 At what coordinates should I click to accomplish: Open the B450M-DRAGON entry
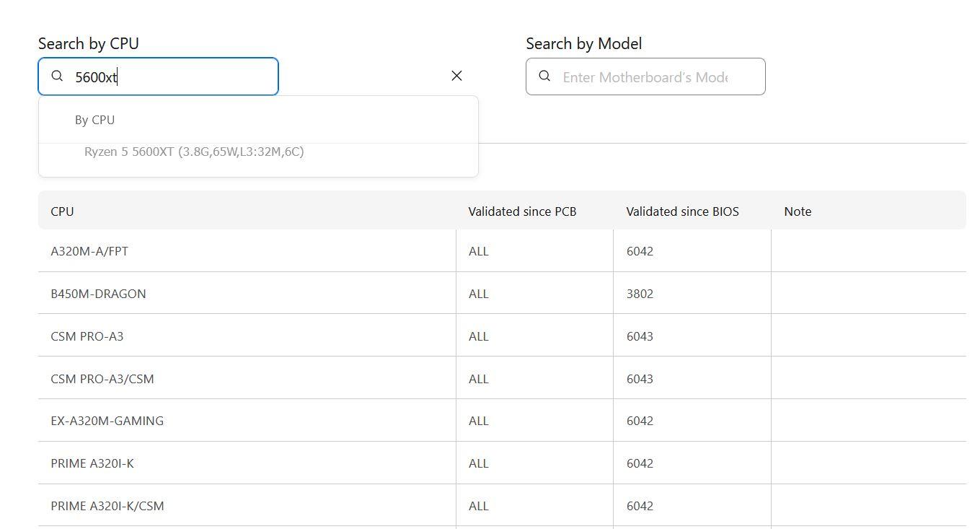tap(98, 294)
